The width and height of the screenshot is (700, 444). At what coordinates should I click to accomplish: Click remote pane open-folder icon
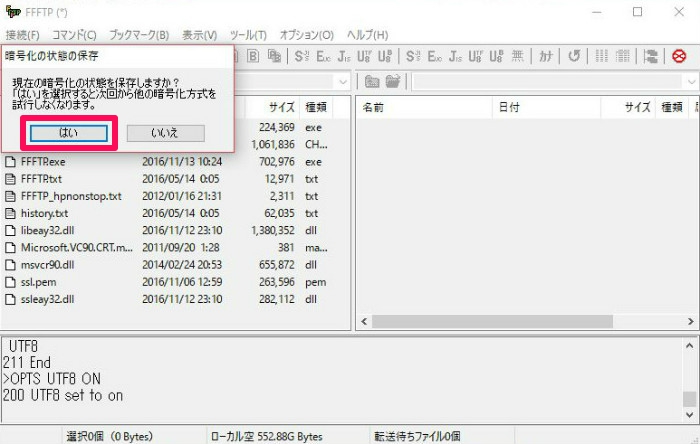tap(393, 81)
